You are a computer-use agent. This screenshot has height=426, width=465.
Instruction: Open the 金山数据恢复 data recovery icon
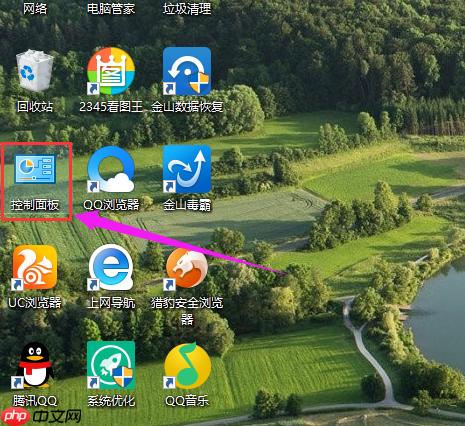tap(187, 71)
